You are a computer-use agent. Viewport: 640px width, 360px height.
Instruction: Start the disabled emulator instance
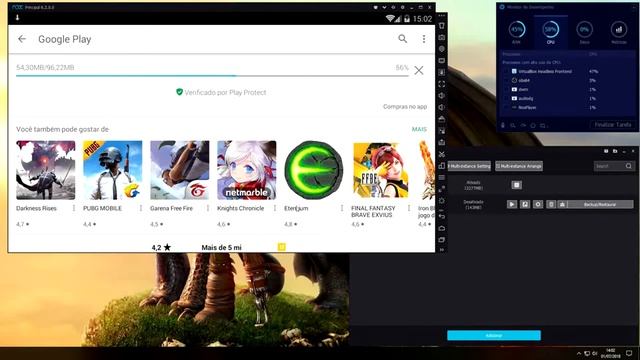tap(512, 204)
